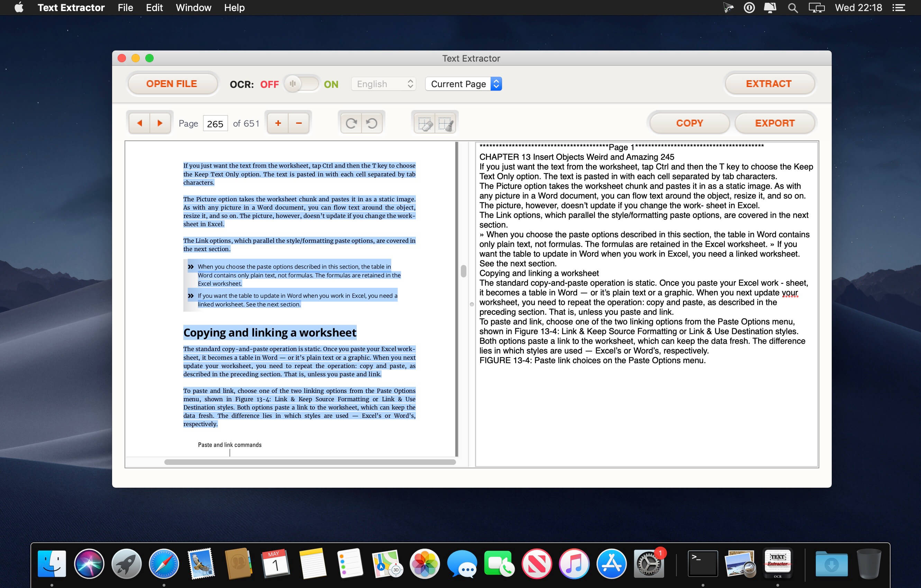Open Notes app in the Dock

pos(312,563)
